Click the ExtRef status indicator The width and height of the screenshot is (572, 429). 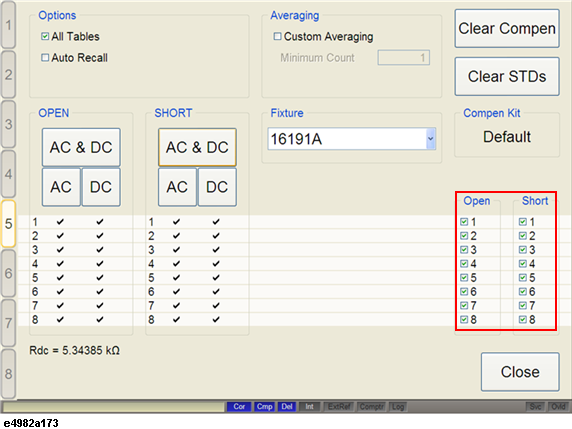pos(339,406)
